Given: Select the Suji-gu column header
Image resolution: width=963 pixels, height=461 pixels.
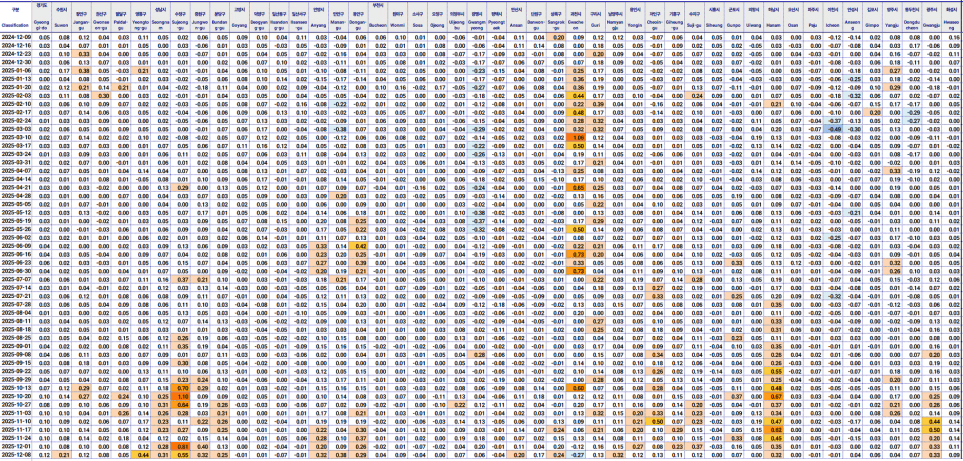Looking at the screenshot, I should 697,18.
